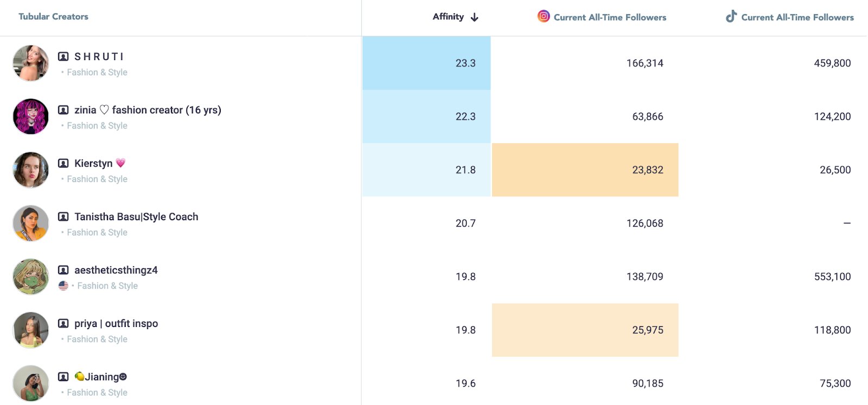This screenshot has height=405, width=868.
Task: Click the Tubular Creators column header
Action: click(53, 17)
